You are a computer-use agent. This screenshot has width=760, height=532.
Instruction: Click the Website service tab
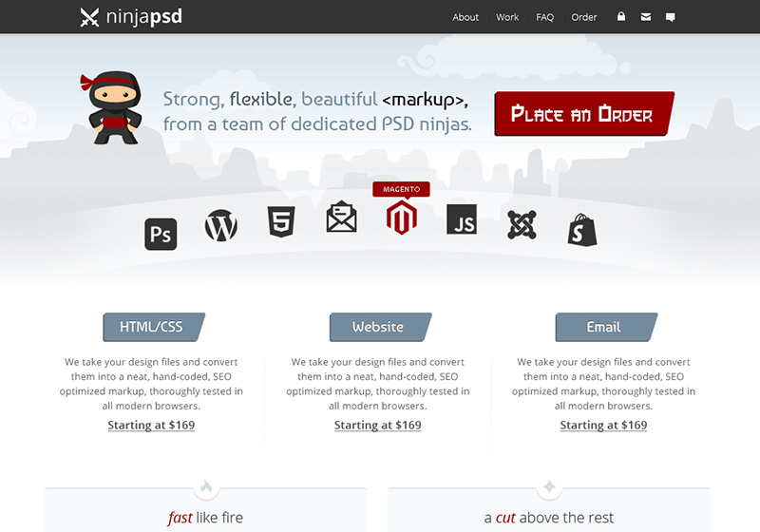(381, 327)
